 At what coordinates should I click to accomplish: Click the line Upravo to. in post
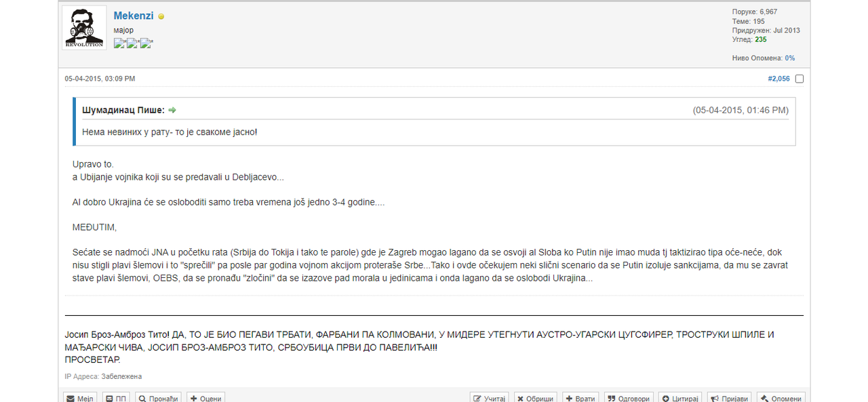tap(93, 165)
